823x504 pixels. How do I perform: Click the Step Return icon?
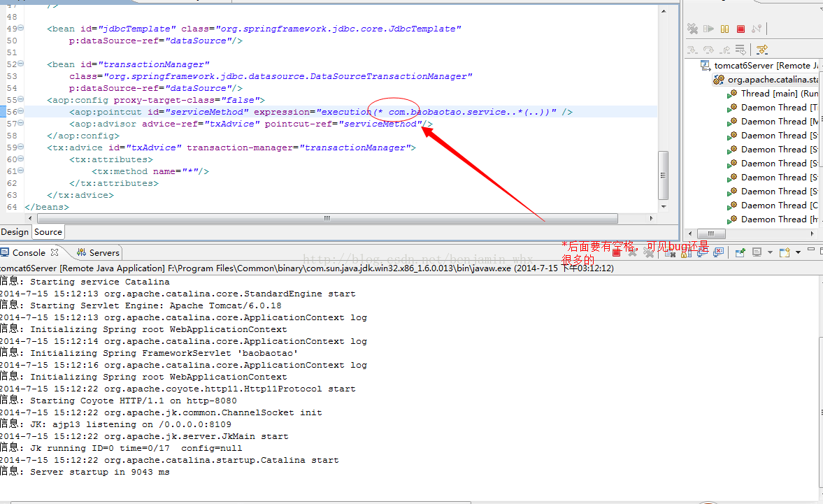[x=725, y=50]
